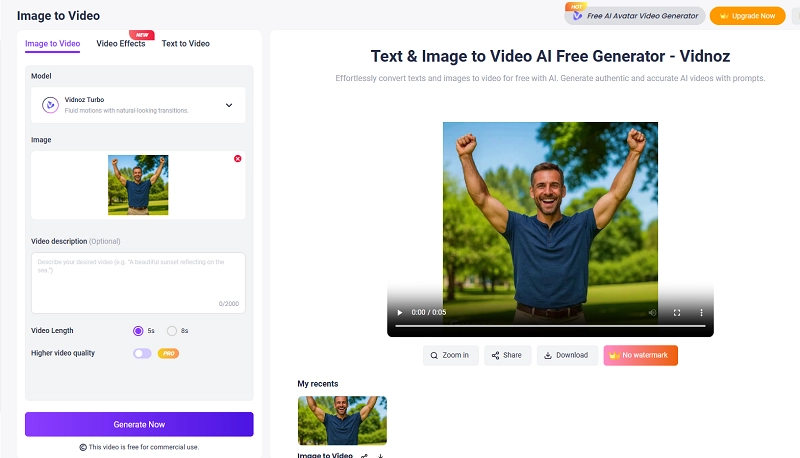800x458 pixels.
Task: Share the generated video
Action: (508, 355)
